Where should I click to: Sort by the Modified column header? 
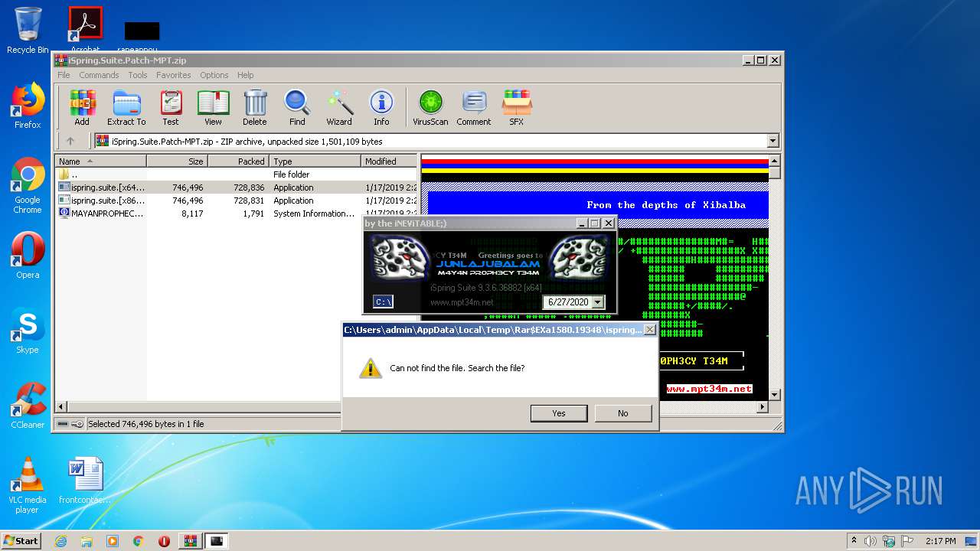pyautogui.click(x=389, y=161)
